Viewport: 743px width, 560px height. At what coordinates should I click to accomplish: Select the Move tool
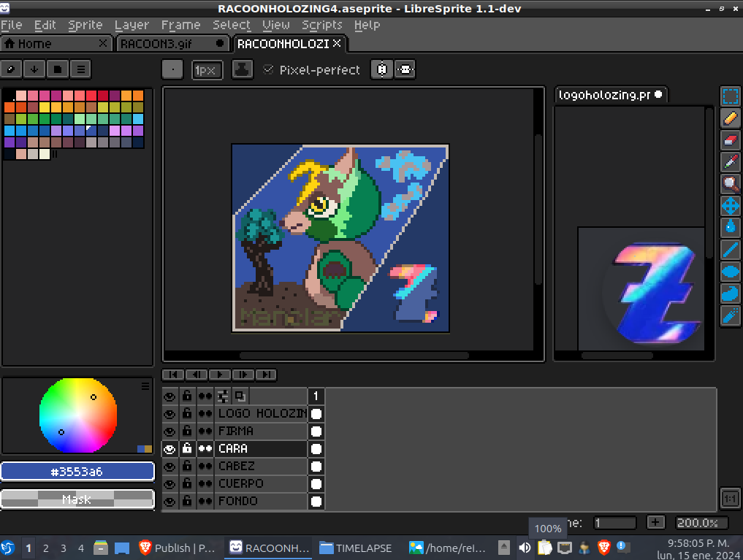(x=730, y=206)
